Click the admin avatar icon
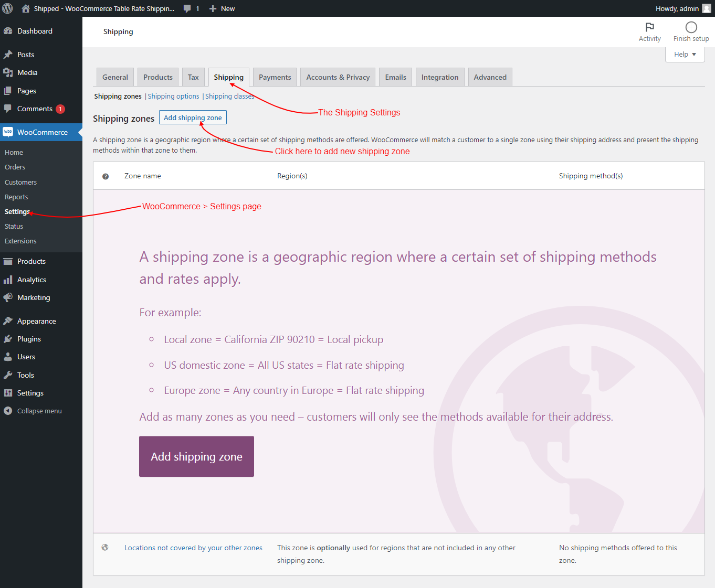Screen dimensions: 715x588 (707, 8)
